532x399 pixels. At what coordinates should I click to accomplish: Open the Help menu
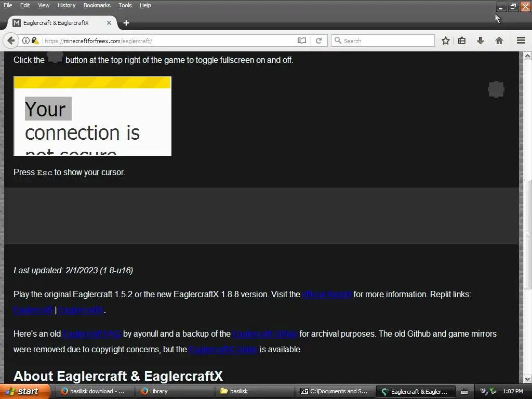(145, 5)
